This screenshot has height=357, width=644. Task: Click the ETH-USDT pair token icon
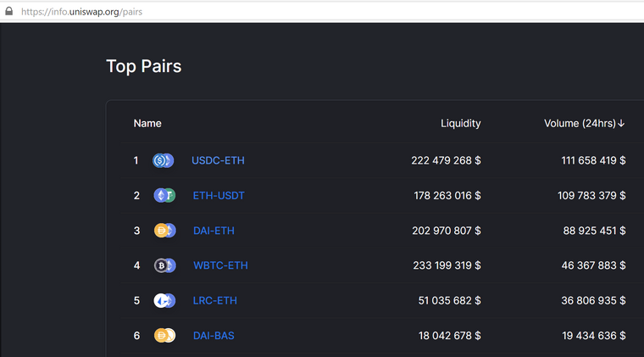pos(164,196)
